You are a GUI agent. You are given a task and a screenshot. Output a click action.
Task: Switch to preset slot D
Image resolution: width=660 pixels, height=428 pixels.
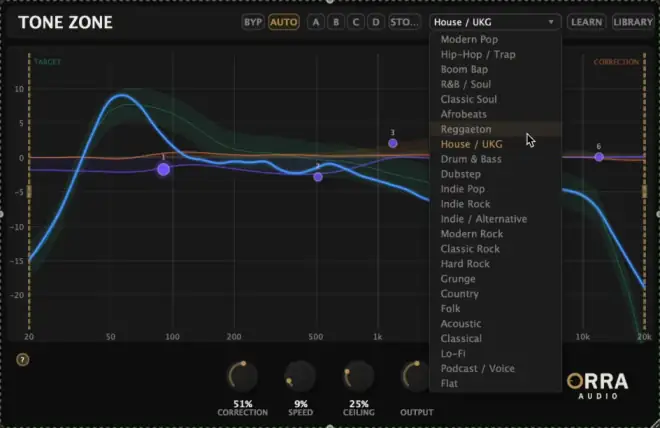(376, 22)
